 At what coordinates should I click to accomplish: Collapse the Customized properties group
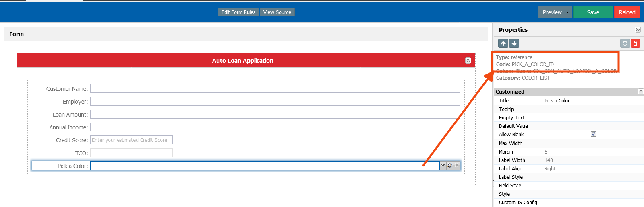click(x=640, y=92)
